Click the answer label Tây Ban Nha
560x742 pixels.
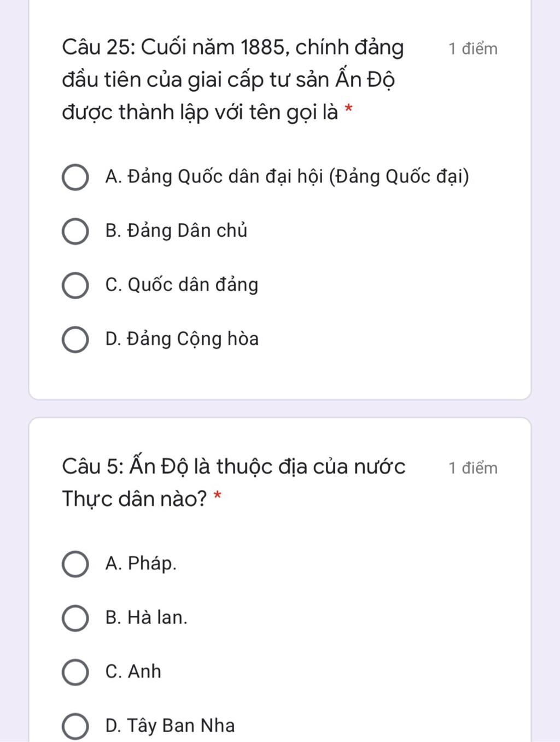(170, 726)
